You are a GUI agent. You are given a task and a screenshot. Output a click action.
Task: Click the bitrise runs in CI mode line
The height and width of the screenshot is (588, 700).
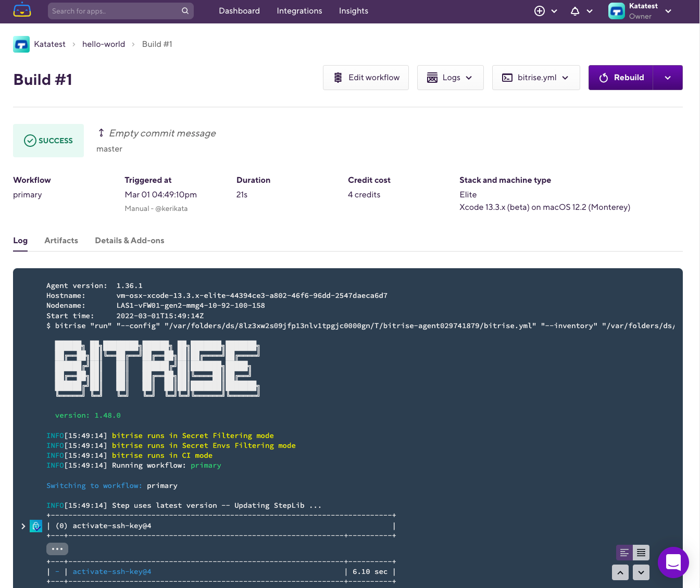tap(130, 456)
